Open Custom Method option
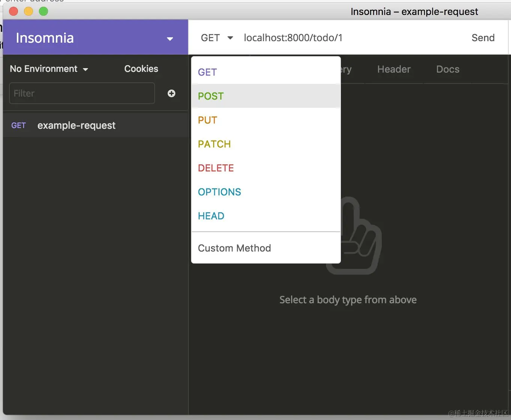The width and height of the screenshot is (511, 420). click(x=266, y=248)
